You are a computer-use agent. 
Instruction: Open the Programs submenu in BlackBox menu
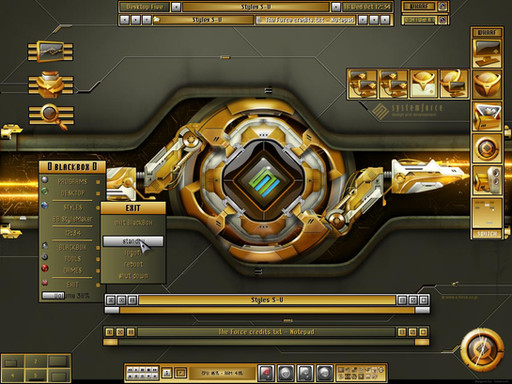click(x=72, y=181)
